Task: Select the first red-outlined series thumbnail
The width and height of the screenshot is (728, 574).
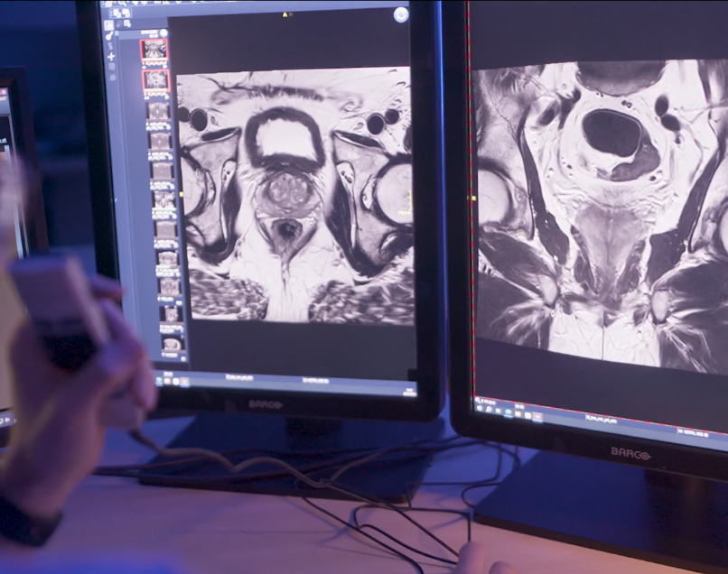Action: [x=154, y=50]
